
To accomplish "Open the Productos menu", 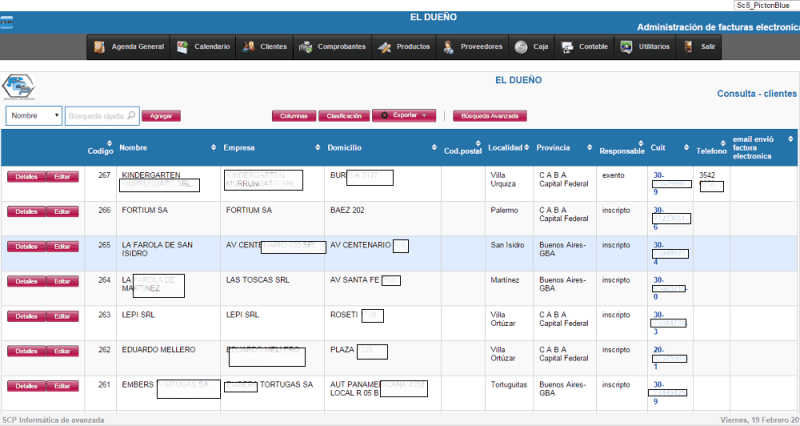I will tap(404, 47).
